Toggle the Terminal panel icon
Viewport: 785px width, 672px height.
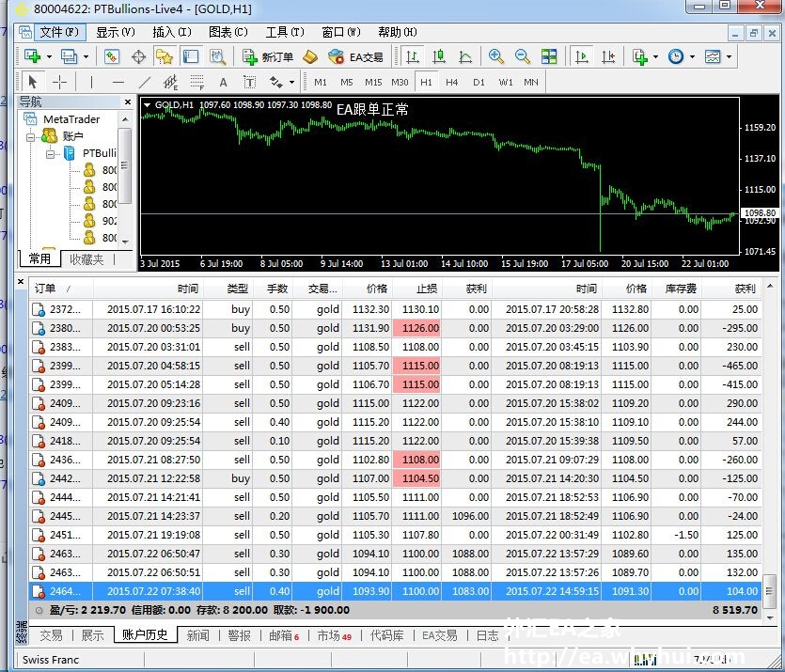(191, 56)
